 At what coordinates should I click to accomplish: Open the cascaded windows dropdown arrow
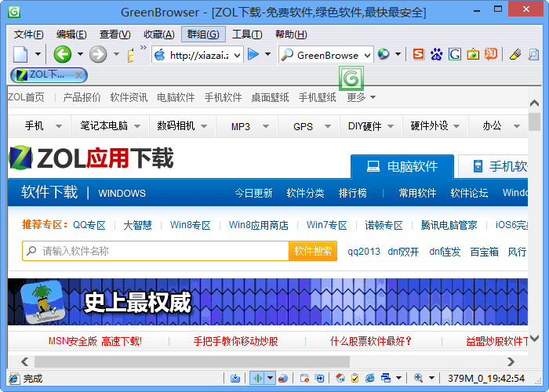398,378
